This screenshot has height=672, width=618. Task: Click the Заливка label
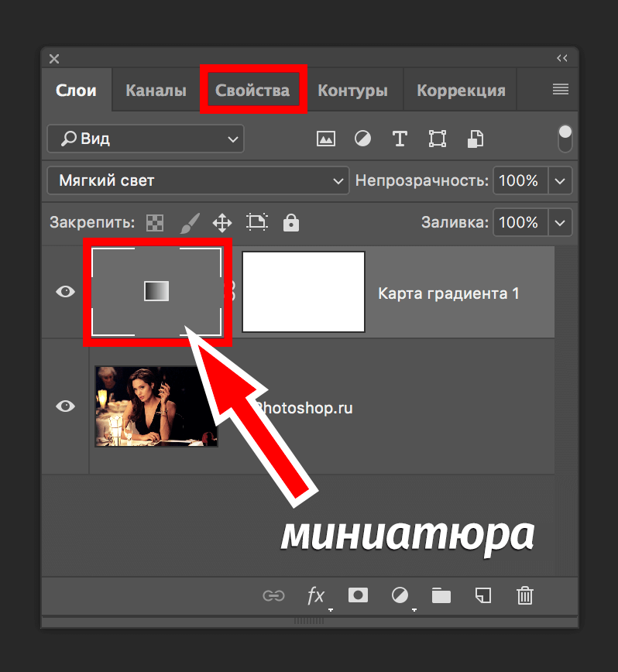coord(455,222)
